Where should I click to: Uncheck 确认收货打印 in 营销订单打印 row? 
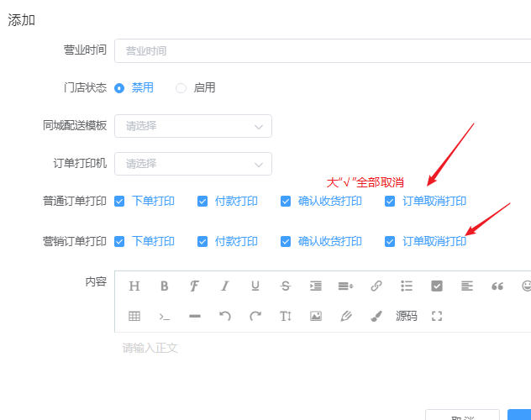pos(286,242)
